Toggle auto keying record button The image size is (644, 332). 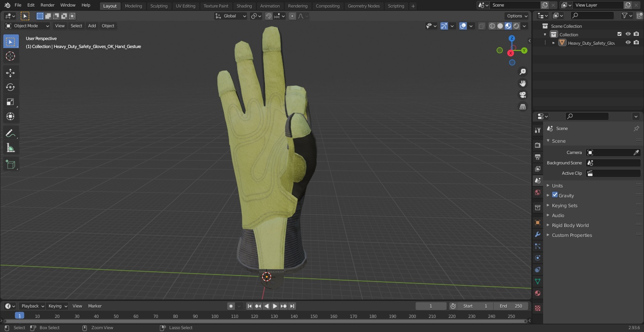click(x=231, y=306)
